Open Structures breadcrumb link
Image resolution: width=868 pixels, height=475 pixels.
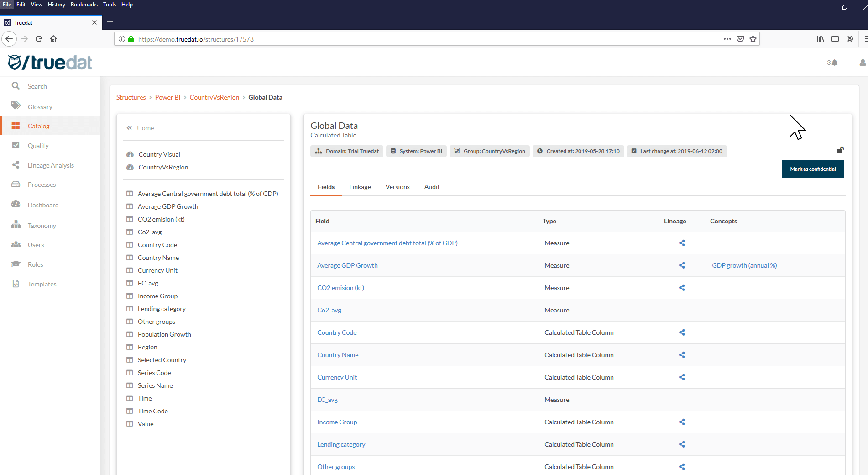[x=131, y=97]
